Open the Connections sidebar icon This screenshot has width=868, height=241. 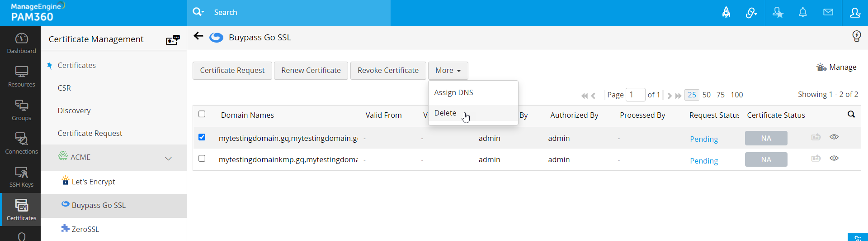click(21, 144)
